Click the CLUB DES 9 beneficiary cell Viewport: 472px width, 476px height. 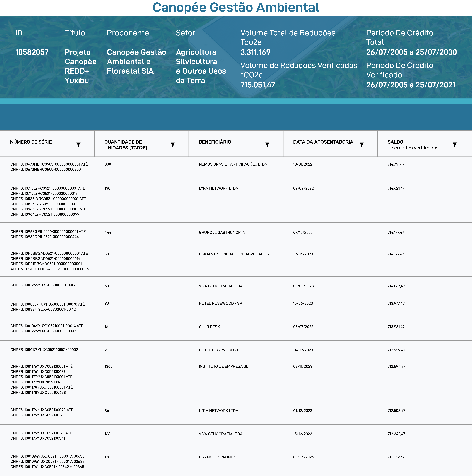pos(209,327)
